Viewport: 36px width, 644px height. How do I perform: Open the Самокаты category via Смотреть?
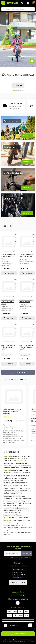pos(27,162)
